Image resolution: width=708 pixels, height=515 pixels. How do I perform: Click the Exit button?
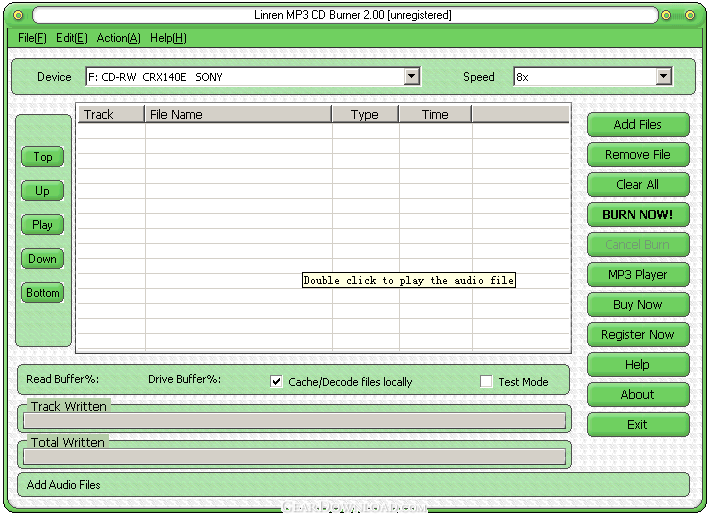(x=638, y=424)
